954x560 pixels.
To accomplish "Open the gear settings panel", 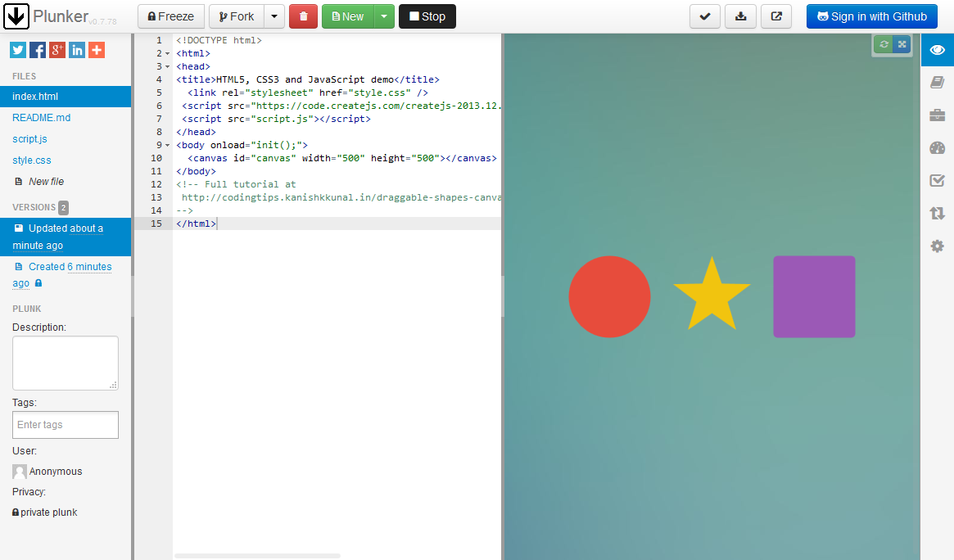I will pos(937,246).
